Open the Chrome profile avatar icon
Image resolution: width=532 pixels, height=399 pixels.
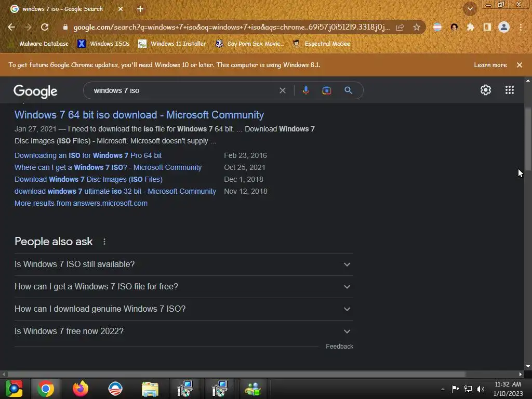point(504,27)
